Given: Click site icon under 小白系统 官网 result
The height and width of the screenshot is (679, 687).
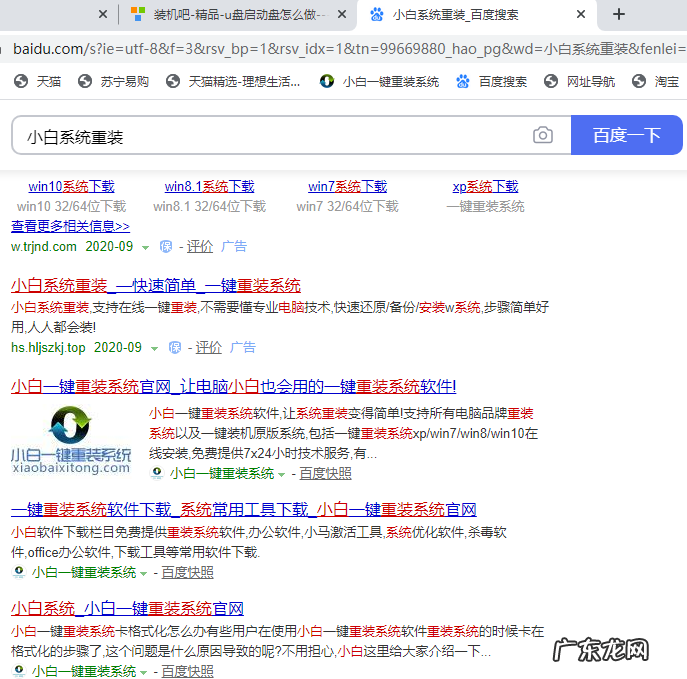Looking at the screenshot, I should 19,671.
